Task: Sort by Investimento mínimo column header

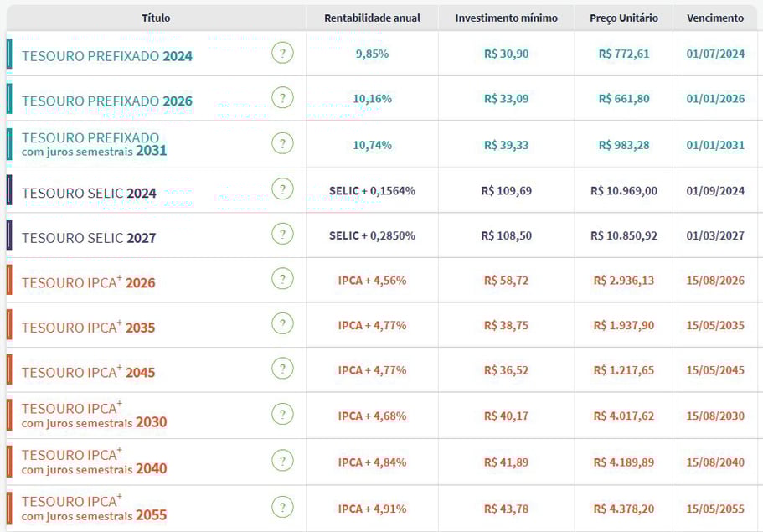Action: pyautogui.click(x=506, y=18)
